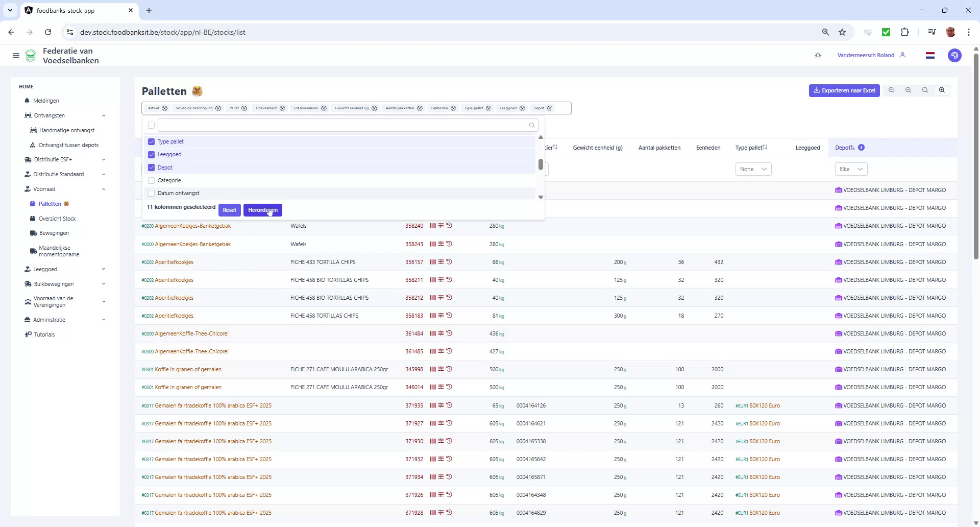Viewport: 980px width, 527px height.
Task: Open the history icon on pallet 356157
Action: [x=450, y=261]
